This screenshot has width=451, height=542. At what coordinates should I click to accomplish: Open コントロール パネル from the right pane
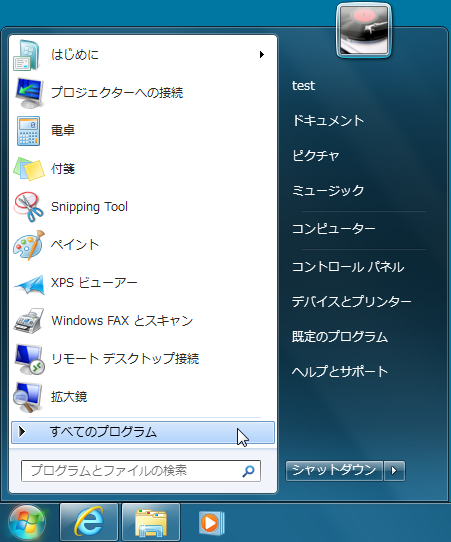pyautogui.click(x=348, y=267)
